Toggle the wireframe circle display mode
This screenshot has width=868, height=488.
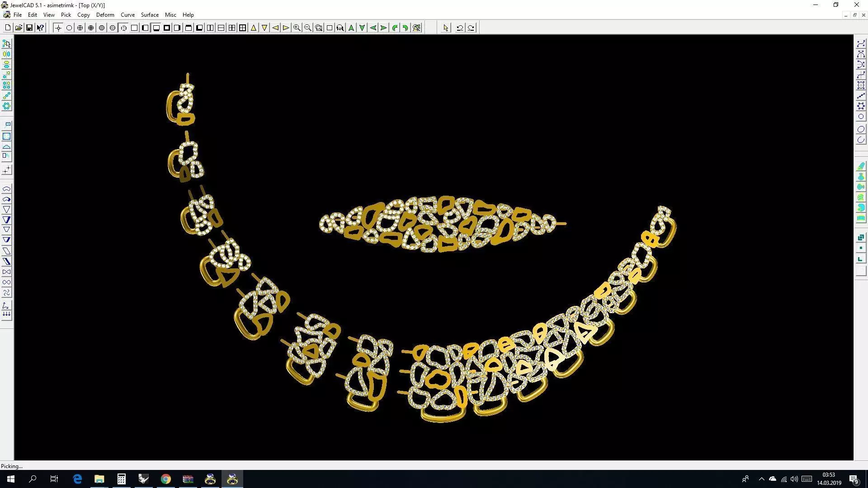pyautogui.click(x=69, y=28)
